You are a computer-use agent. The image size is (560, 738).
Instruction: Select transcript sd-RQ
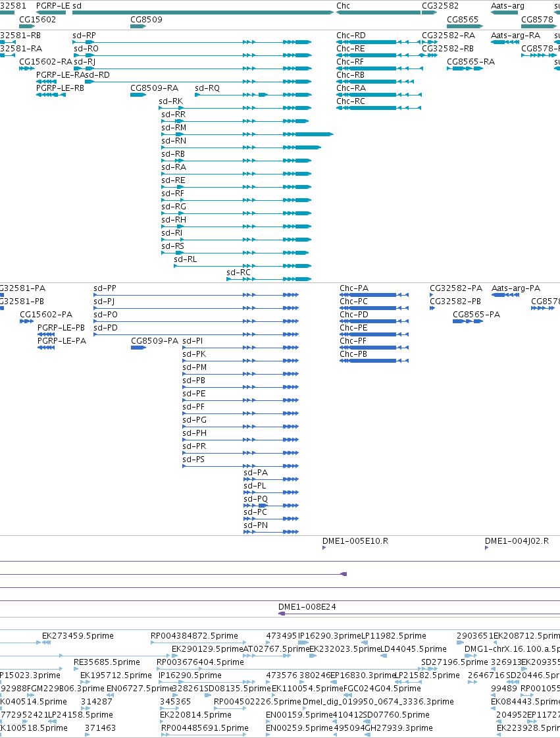(207, 88)
